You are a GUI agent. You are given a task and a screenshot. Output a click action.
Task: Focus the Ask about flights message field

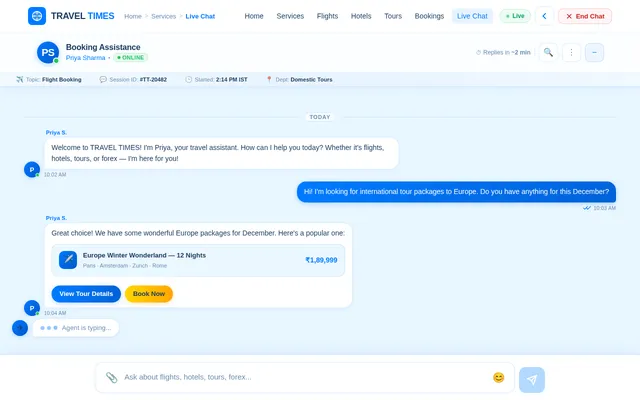click(305, 377)
